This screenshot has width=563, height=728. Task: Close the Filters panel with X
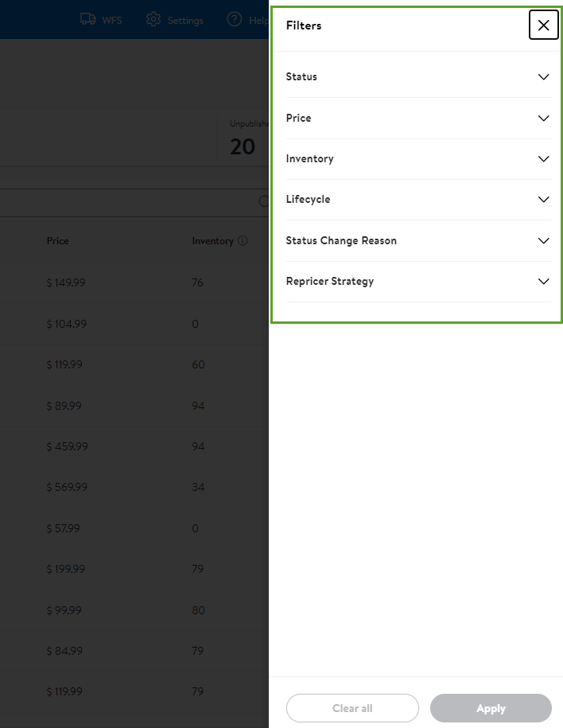tap(543, 25)
